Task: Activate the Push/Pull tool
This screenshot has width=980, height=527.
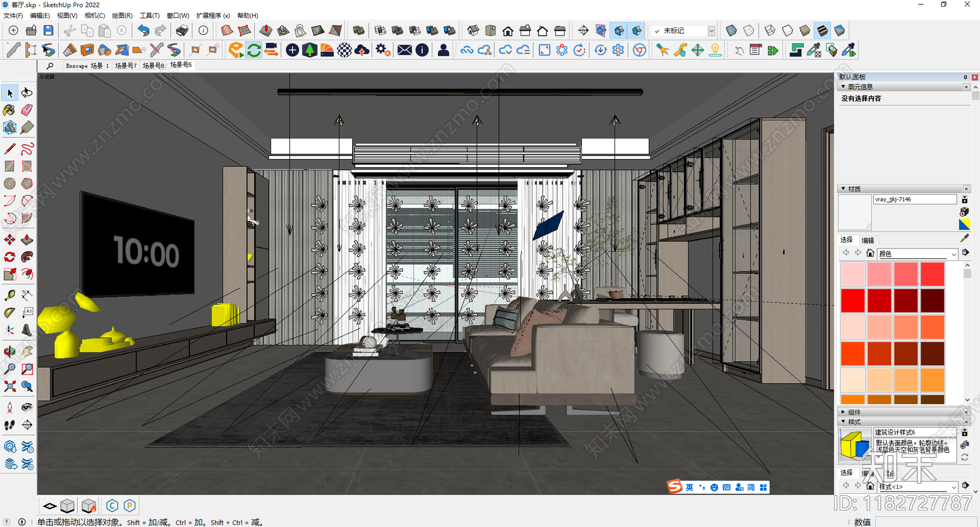Action: (x=27, y=240)
